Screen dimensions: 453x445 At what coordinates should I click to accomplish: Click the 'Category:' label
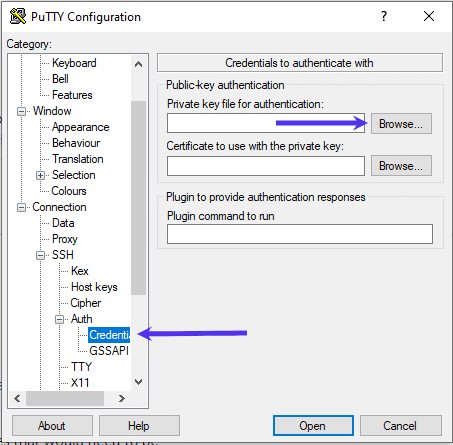29,44
